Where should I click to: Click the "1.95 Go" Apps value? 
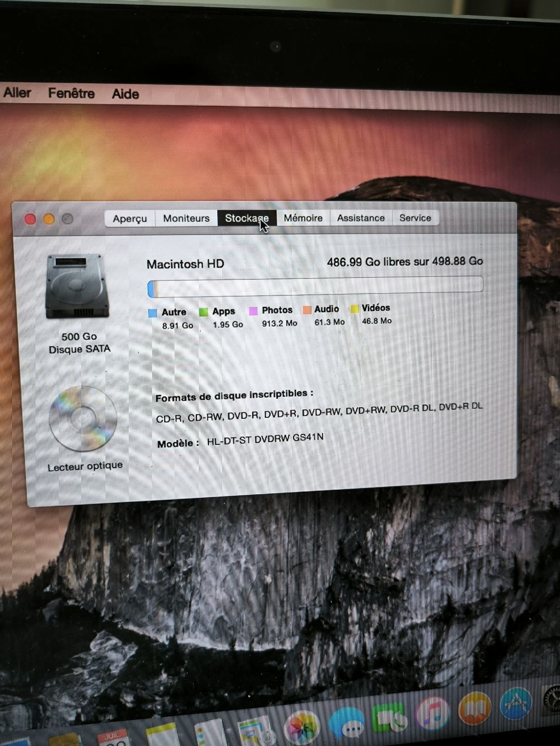228,324
